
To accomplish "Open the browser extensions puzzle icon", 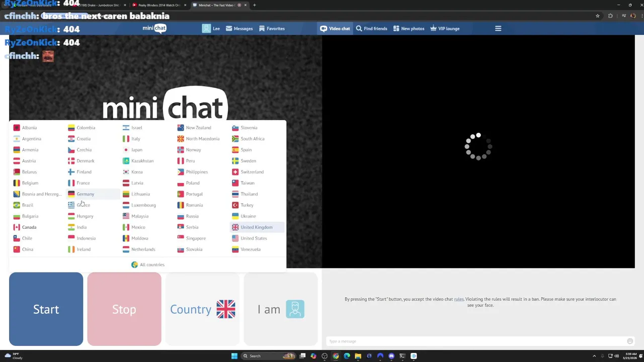I will coord(610,16).
